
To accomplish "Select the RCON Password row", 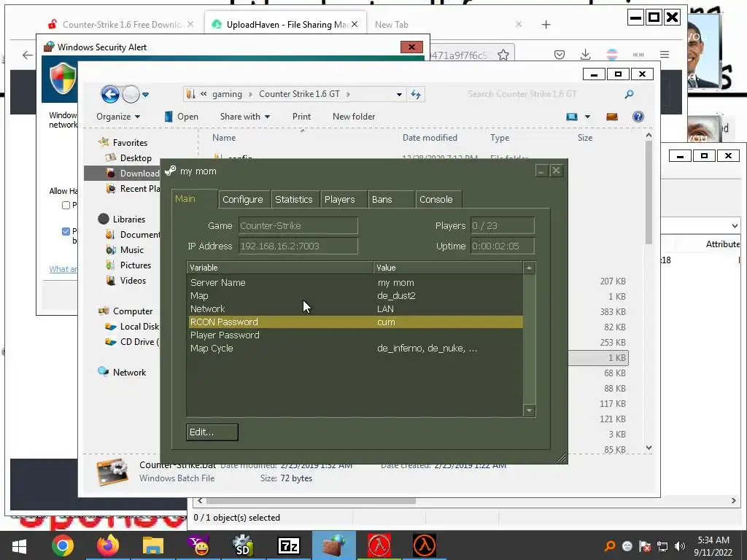I will (355, 322).
